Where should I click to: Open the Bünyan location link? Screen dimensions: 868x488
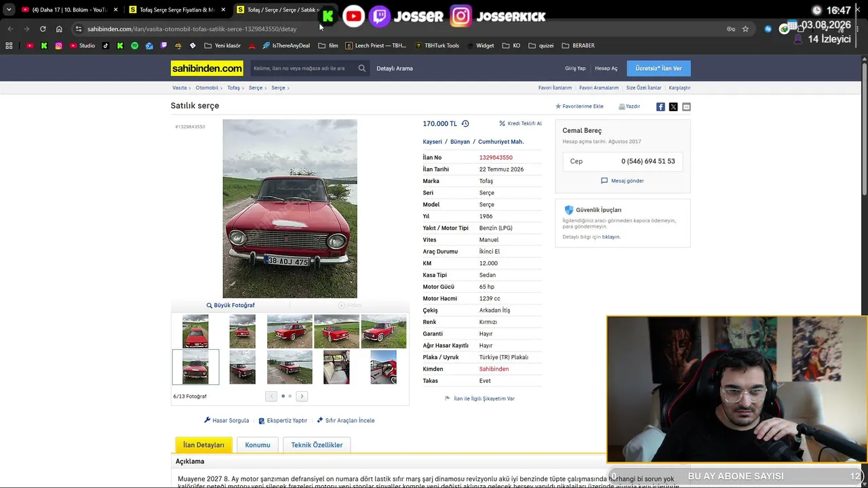click(x=460, y=142)
